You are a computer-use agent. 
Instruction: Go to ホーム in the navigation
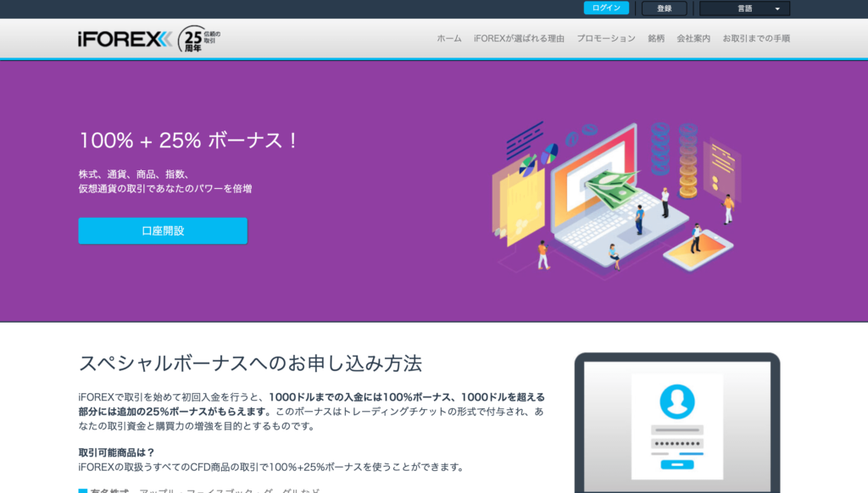(x=449, y=38)
